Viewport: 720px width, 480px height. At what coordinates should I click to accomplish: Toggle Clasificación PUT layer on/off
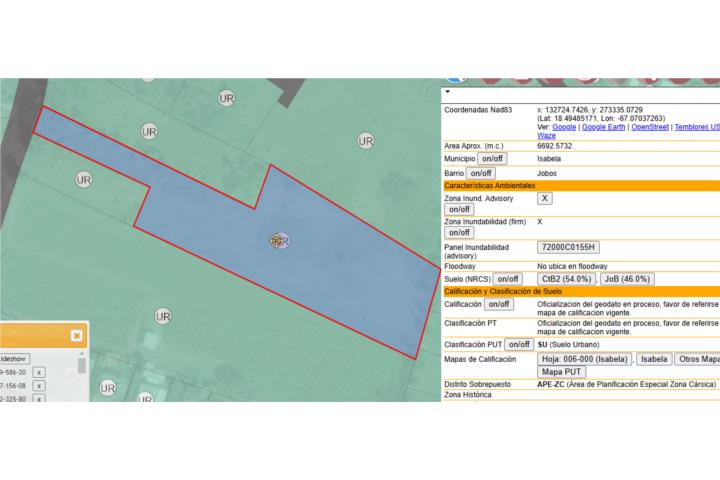[x=518, y=344]
